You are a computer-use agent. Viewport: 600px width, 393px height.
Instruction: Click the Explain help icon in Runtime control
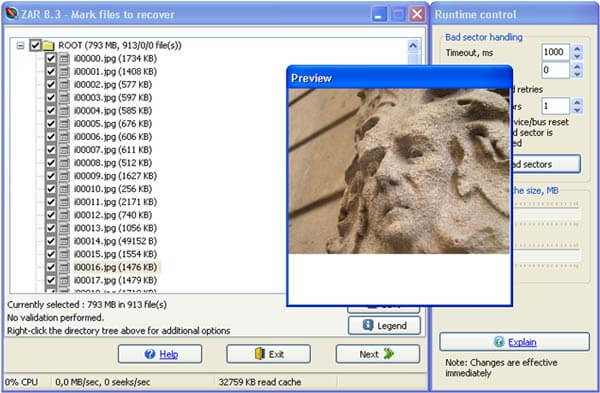(499, 341)
